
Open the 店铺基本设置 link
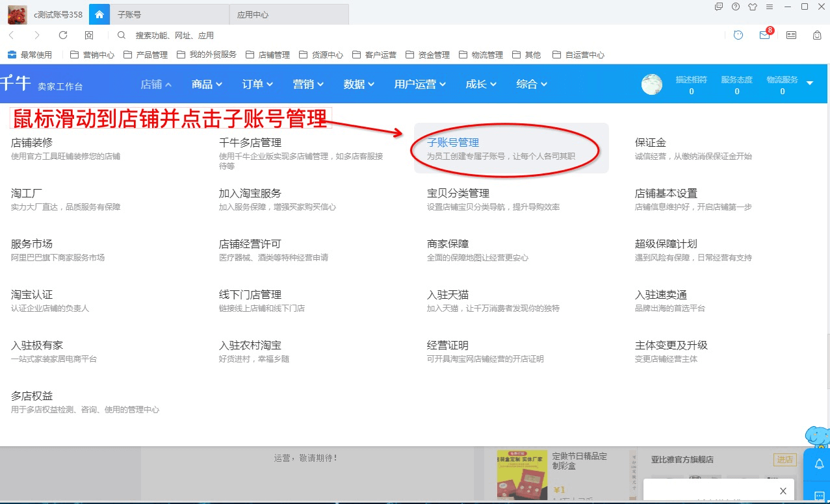666,194
